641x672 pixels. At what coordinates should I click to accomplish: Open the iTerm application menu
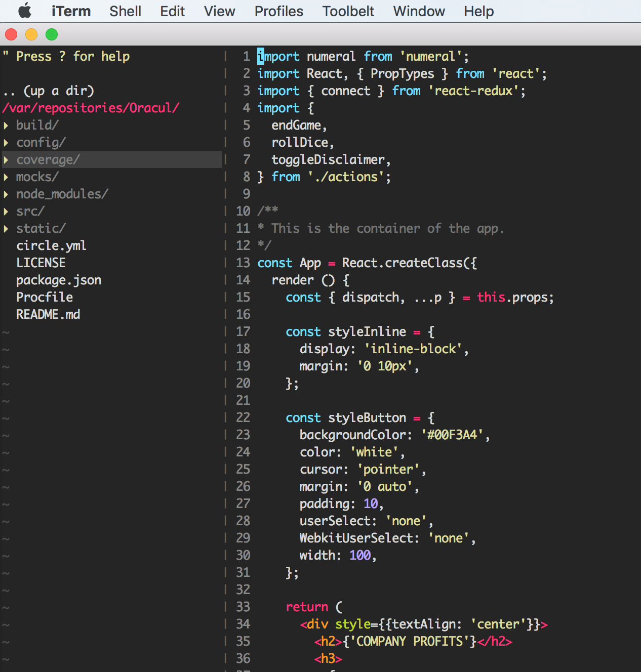click(71, 11)
